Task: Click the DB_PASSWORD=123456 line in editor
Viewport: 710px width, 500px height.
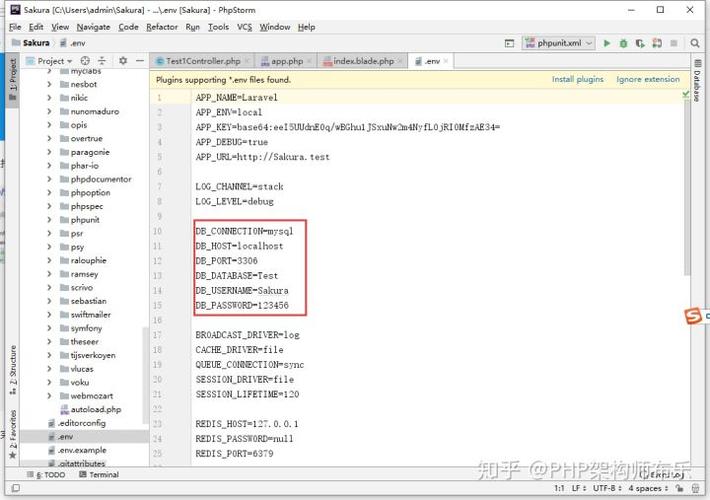Action: coord(242,306)
